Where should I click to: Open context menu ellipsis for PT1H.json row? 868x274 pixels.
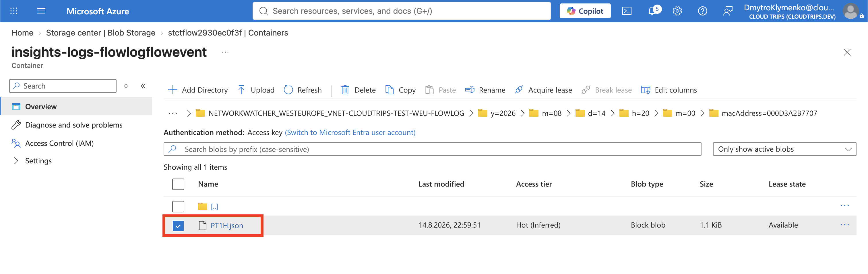844,225
